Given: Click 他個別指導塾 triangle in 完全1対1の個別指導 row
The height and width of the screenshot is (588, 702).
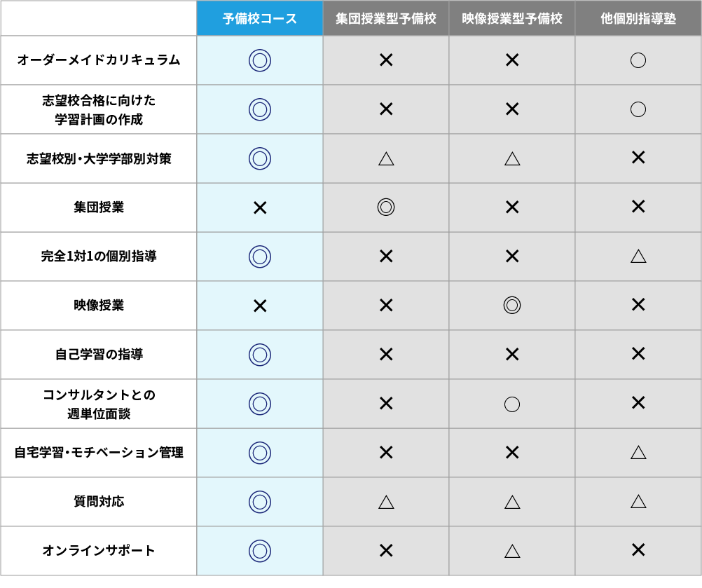Looking at the screenshot, I should (638, 256).
